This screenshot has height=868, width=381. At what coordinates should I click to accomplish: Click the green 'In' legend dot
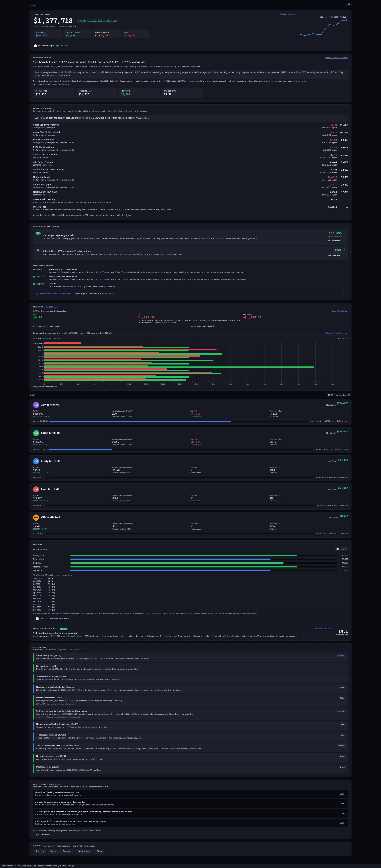(x=338, y=339)
